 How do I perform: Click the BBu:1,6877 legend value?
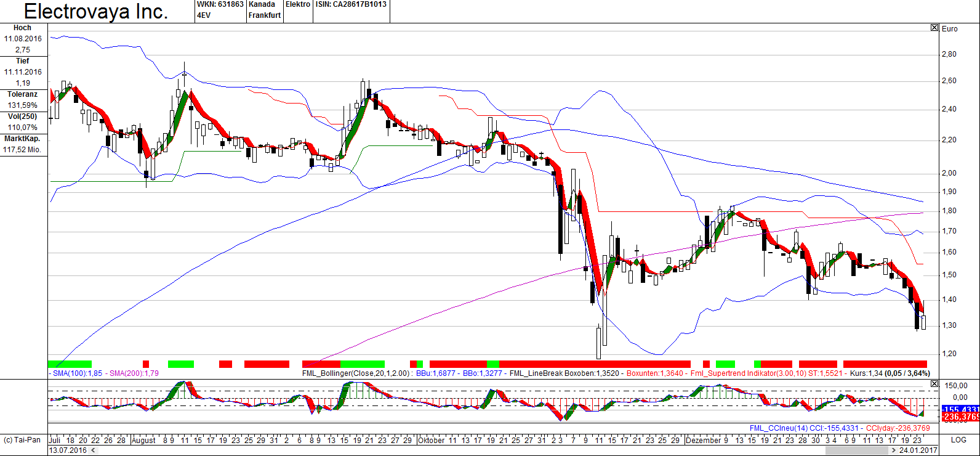coord(436,373)
